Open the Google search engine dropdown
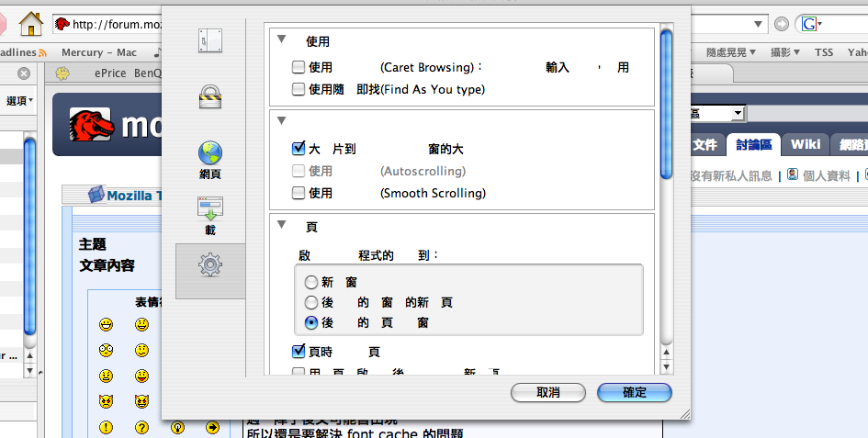868x438 pixels. tap(812, 24)
